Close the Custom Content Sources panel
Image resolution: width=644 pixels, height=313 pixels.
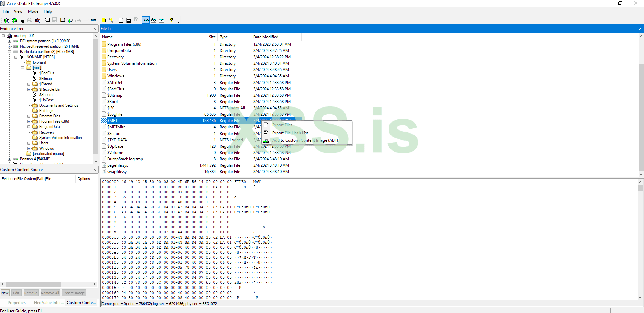tap(95, 170)
